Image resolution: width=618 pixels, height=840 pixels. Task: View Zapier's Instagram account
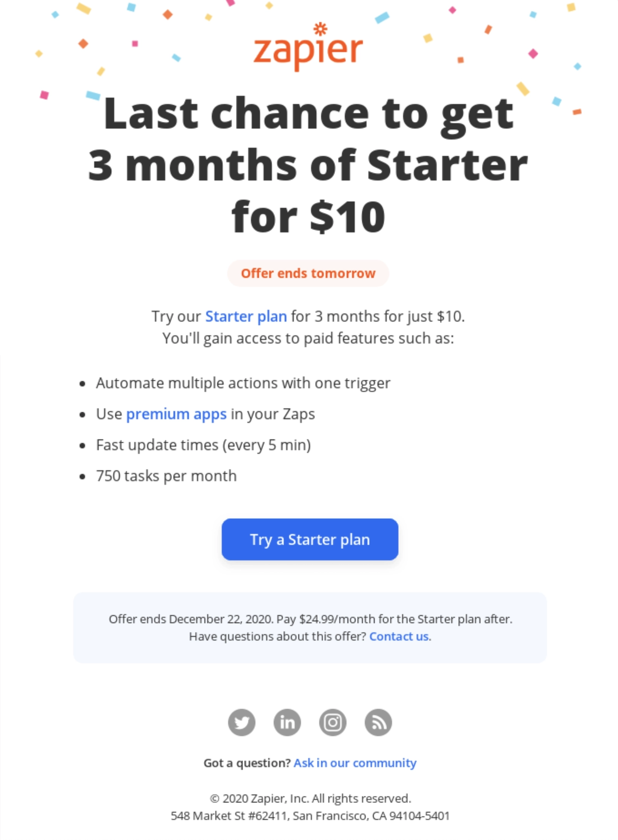pyautogui.click(x=332, y=722)
